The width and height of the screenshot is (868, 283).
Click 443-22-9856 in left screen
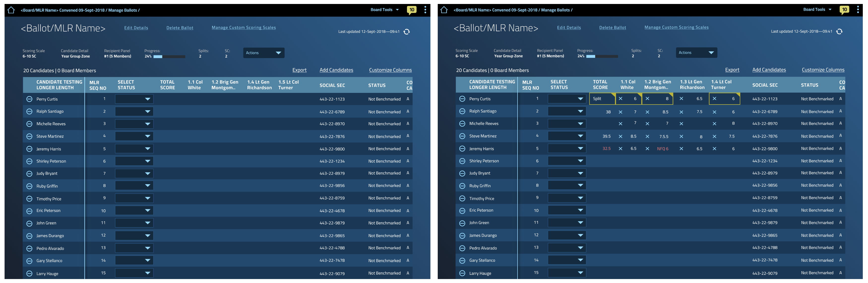coord(332,186)
